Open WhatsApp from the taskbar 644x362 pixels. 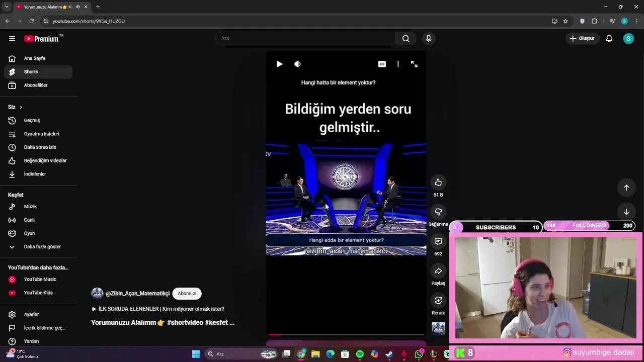(419, 354)
